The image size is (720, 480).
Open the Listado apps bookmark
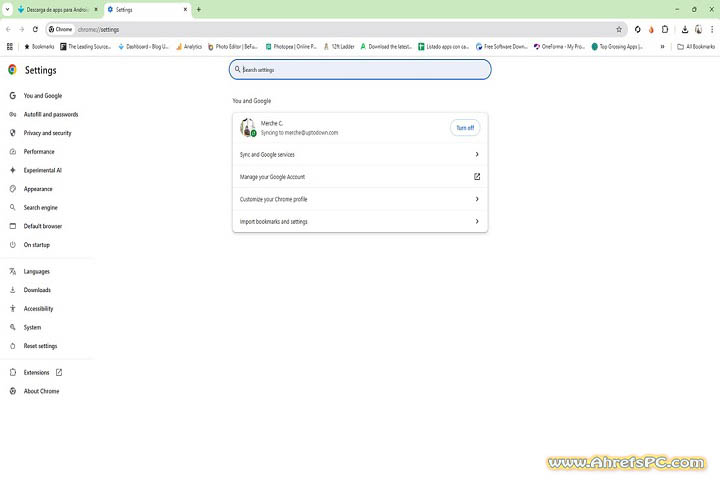point(444,46)
